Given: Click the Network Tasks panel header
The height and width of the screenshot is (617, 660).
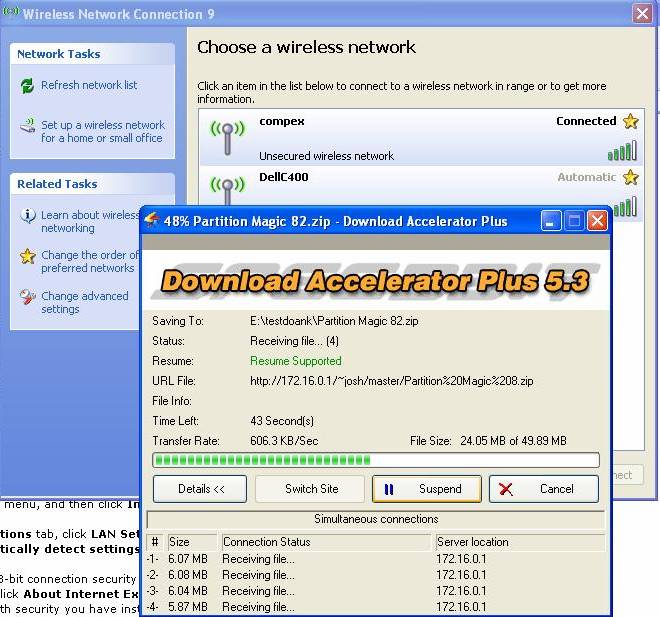Looking at the screenshot, I should [x=92, y=54].
